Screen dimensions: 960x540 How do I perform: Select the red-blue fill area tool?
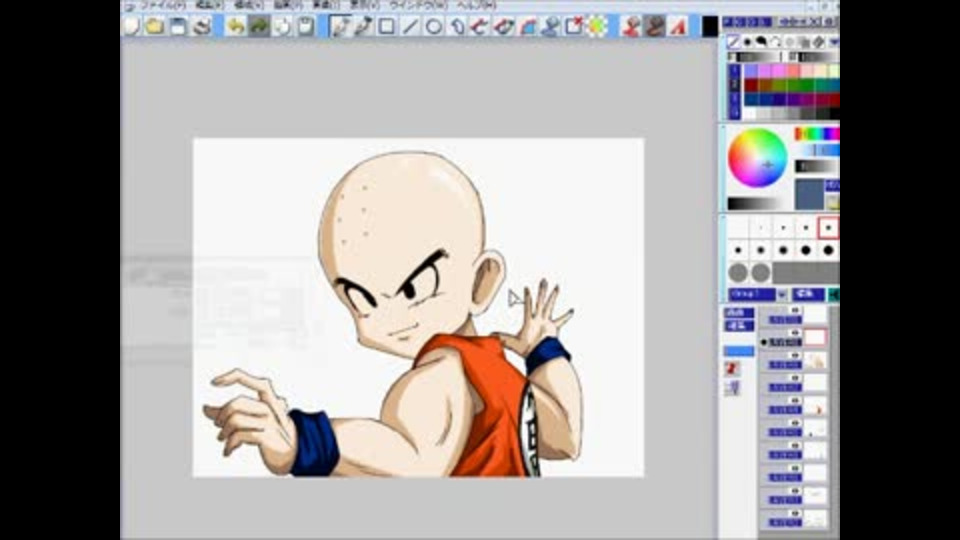(x=527, y=26)
